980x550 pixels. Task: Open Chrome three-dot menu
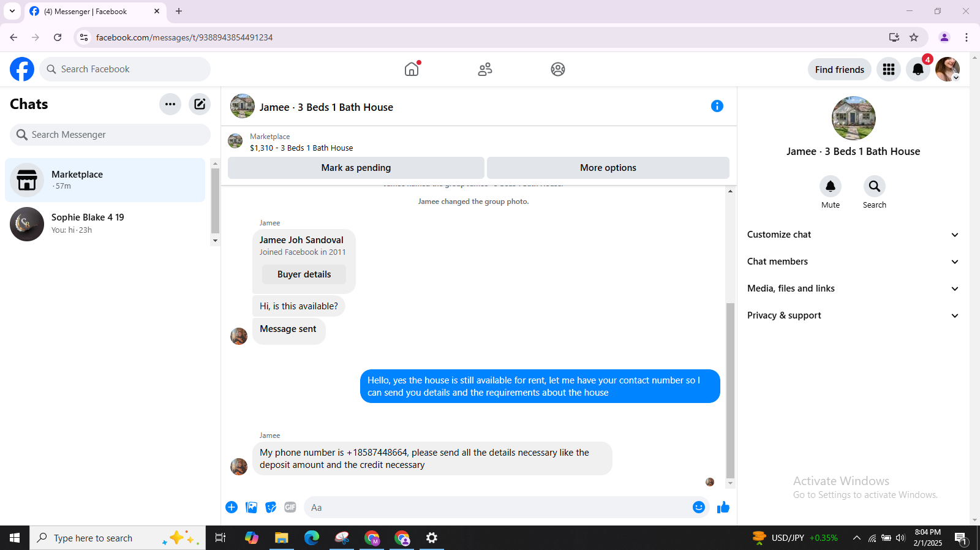click(x=967, y=37)
